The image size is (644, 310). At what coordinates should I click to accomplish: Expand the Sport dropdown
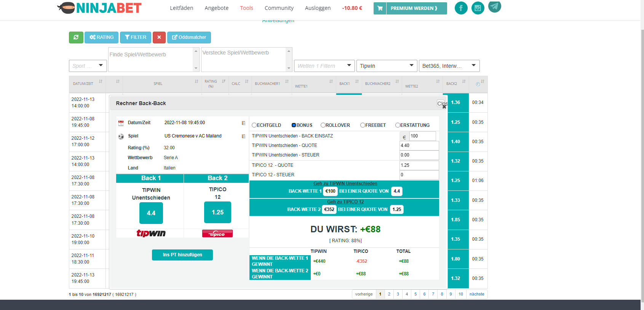(x=88, y=66)
